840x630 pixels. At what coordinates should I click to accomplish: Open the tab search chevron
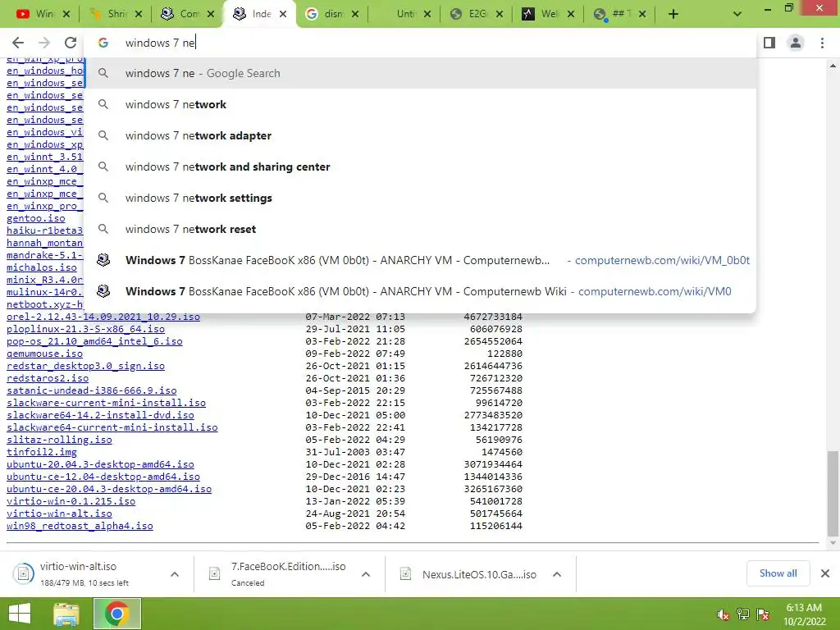pyautogui.click(x=737, y=15)
